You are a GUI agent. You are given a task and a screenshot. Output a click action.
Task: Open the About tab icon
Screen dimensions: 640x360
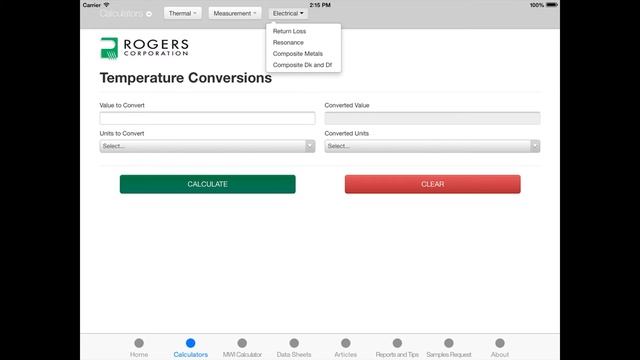pos(500,343)
